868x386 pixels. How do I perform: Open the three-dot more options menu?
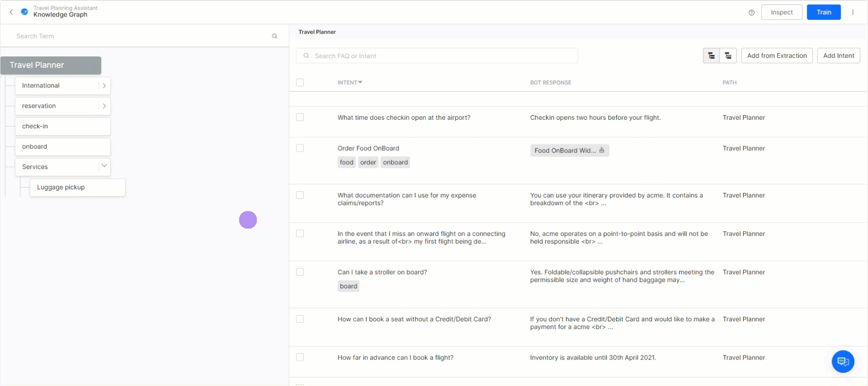coord(853,12)
